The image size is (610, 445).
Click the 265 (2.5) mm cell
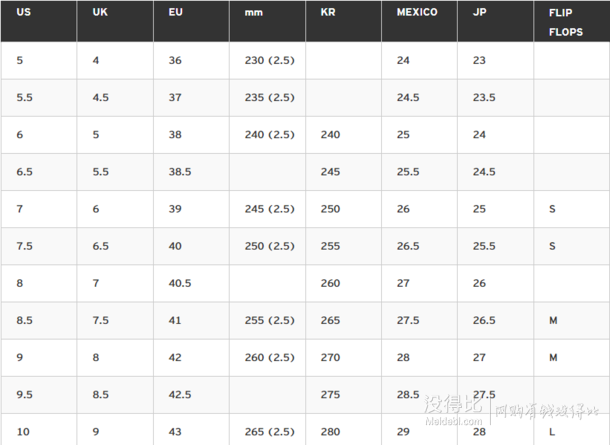pos(268,430)
